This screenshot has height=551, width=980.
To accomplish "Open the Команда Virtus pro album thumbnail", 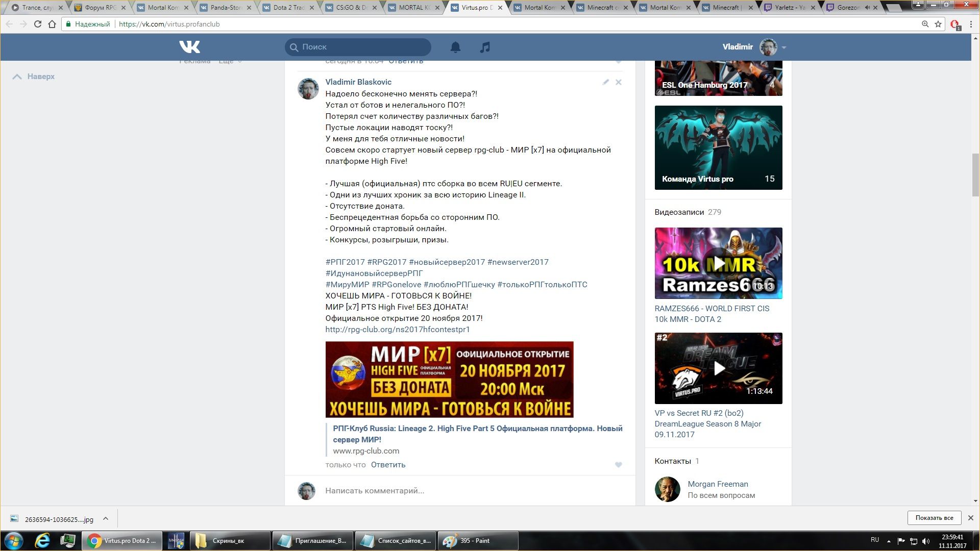I will pyautogui.click(x=718, y=147).
